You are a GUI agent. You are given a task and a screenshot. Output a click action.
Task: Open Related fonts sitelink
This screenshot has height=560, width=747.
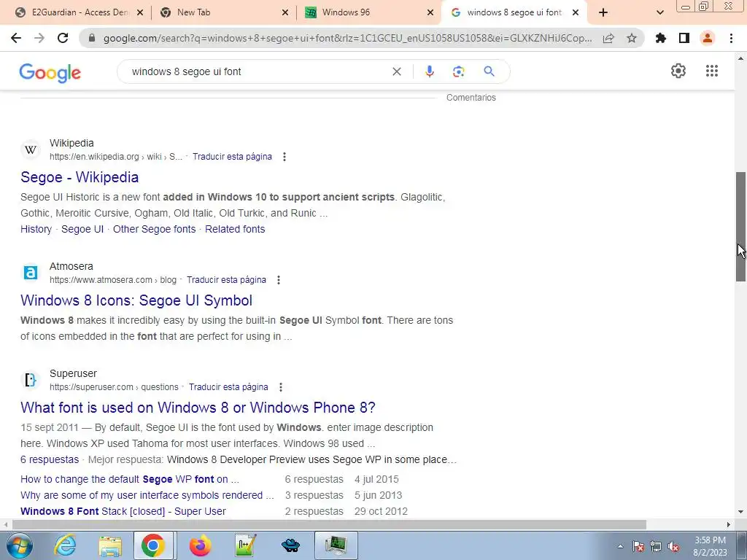coord(235,229)
